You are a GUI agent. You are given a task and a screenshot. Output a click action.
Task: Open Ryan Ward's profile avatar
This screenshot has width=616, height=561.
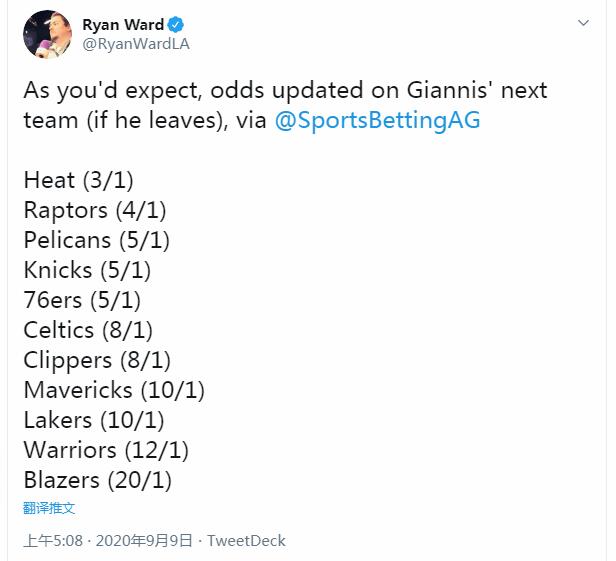[48, 35]
